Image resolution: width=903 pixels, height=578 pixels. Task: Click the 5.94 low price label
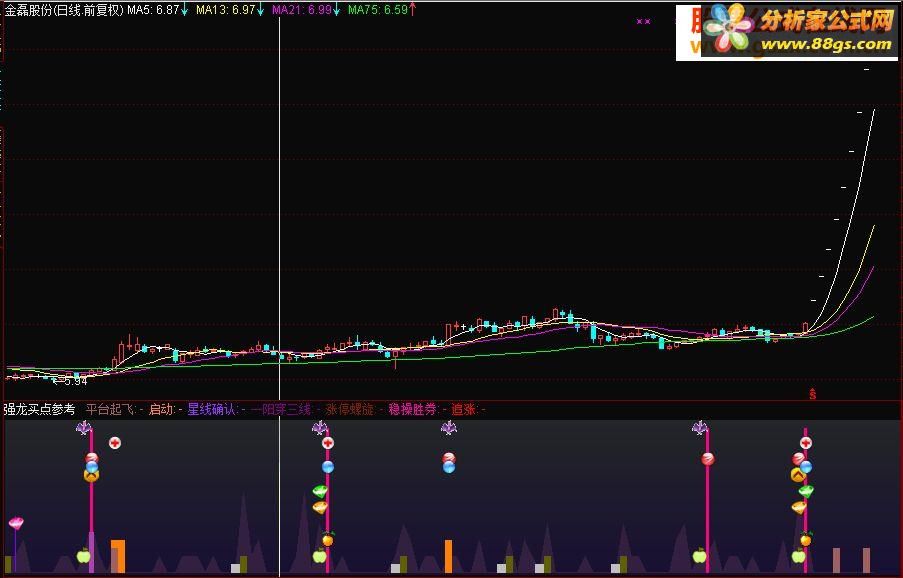(x=75, y=381)
